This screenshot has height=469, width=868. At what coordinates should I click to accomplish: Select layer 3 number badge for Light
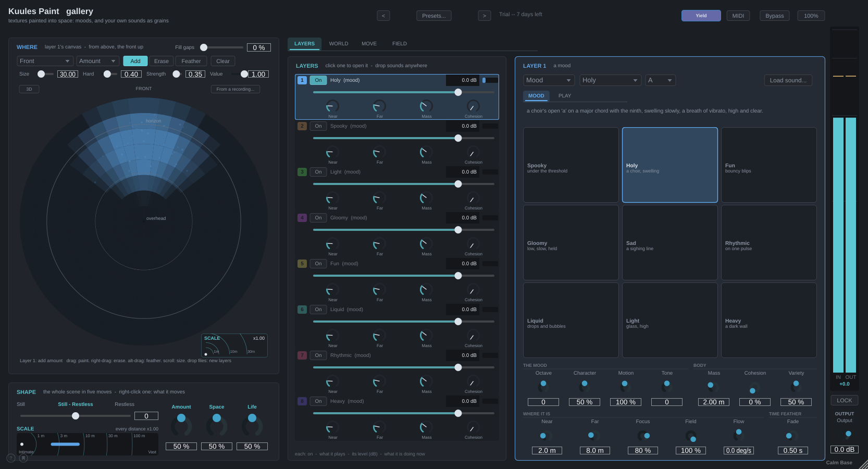302,172
